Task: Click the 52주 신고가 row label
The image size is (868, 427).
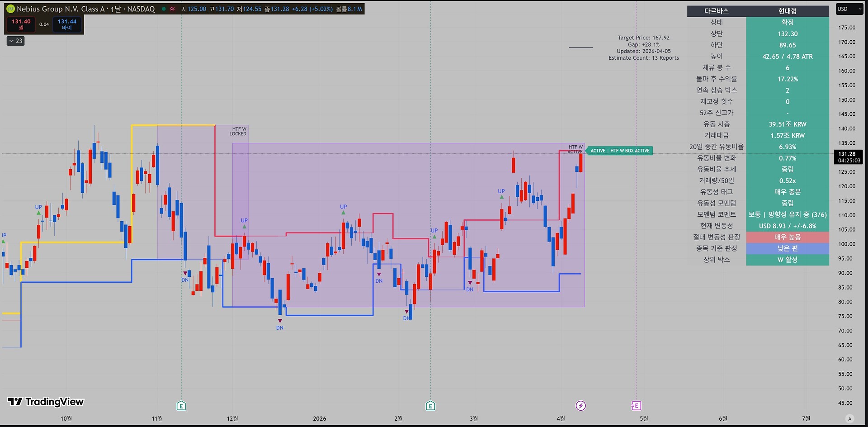Action: tap(717, 113)
